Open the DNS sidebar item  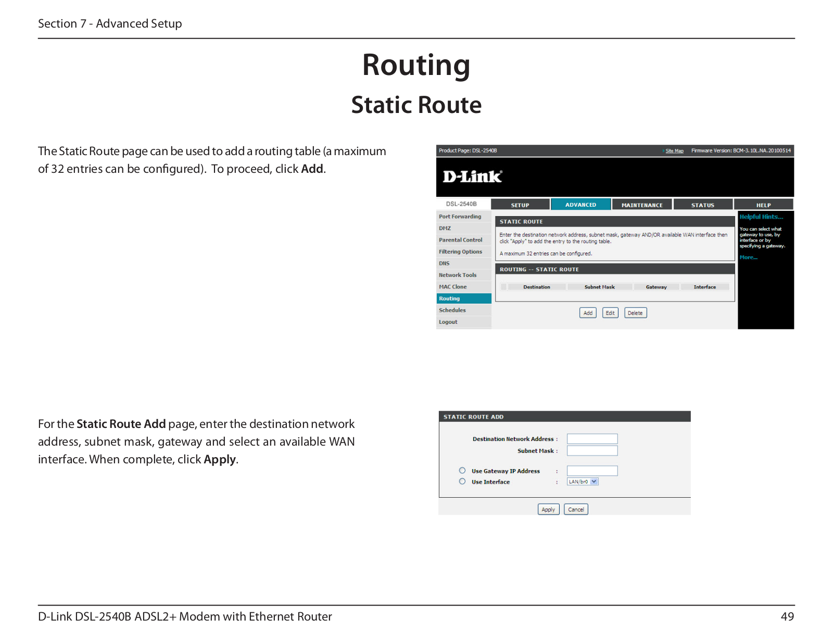463,263
